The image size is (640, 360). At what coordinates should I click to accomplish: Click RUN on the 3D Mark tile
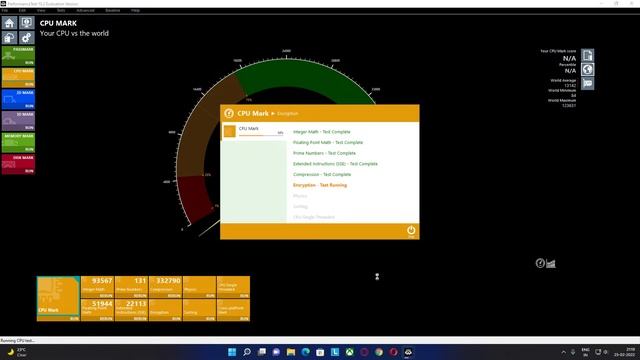[29, 128]
